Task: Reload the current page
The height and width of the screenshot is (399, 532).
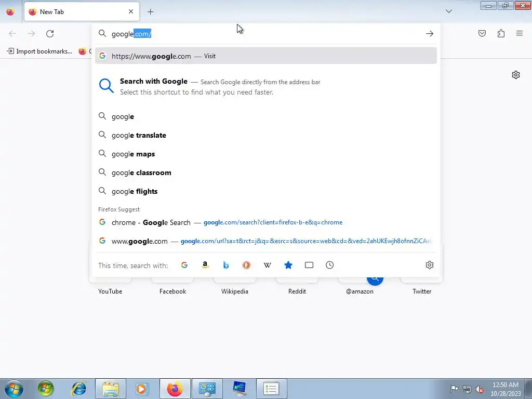Action: [50, 34]
